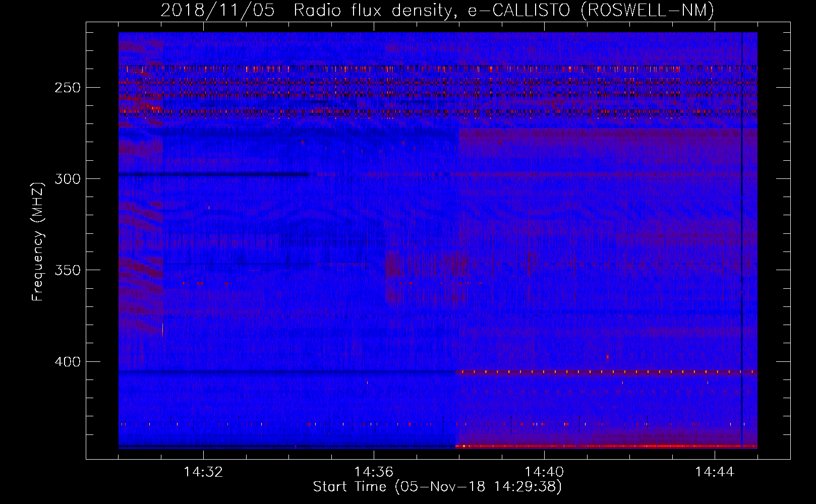Click the 350 frequency tick label
This screenshot has width=816, height=504.
[x=68, y=271]
